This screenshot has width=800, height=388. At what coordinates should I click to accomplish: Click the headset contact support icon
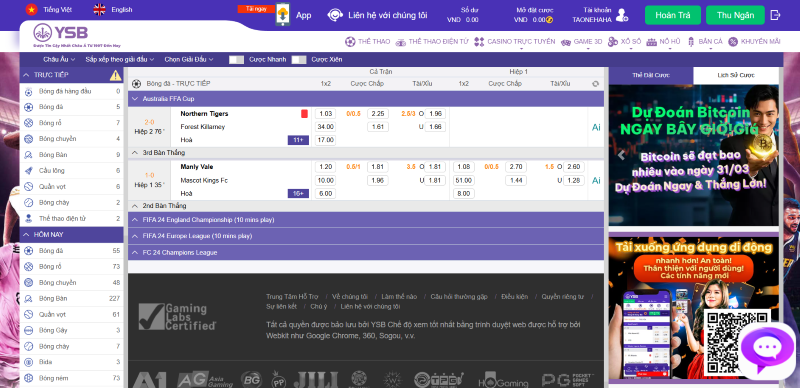(x=335, y=15)
